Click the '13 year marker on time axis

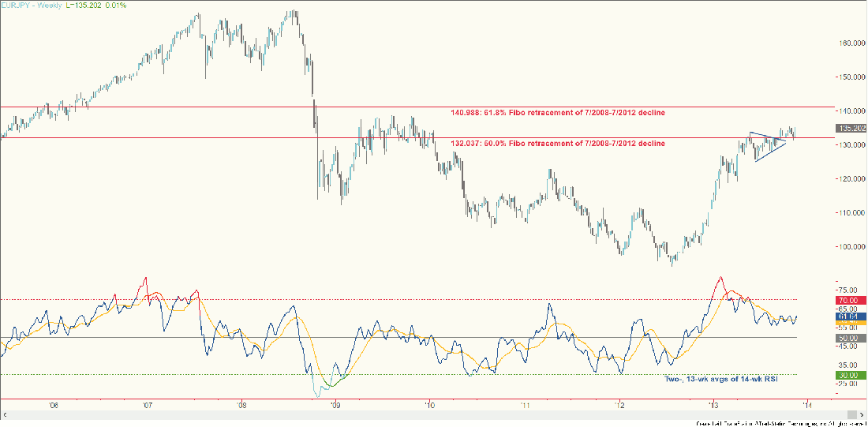click(713, 405)
